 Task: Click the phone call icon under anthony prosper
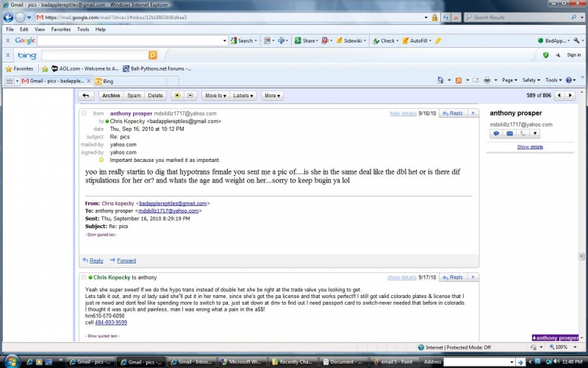click(x=522, y=133)
